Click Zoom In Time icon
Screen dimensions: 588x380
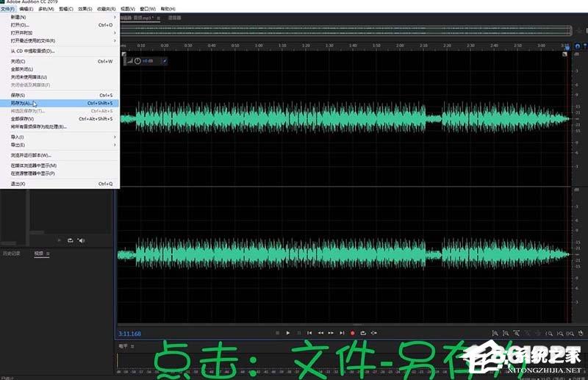click(517, 333)
